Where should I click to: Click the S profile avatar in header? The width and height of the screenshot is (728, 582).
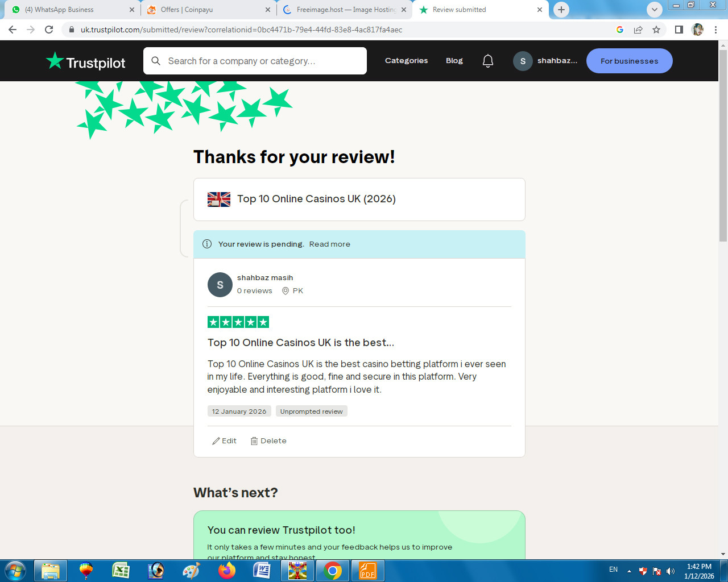pyautogui.click(x=523, y=61)
